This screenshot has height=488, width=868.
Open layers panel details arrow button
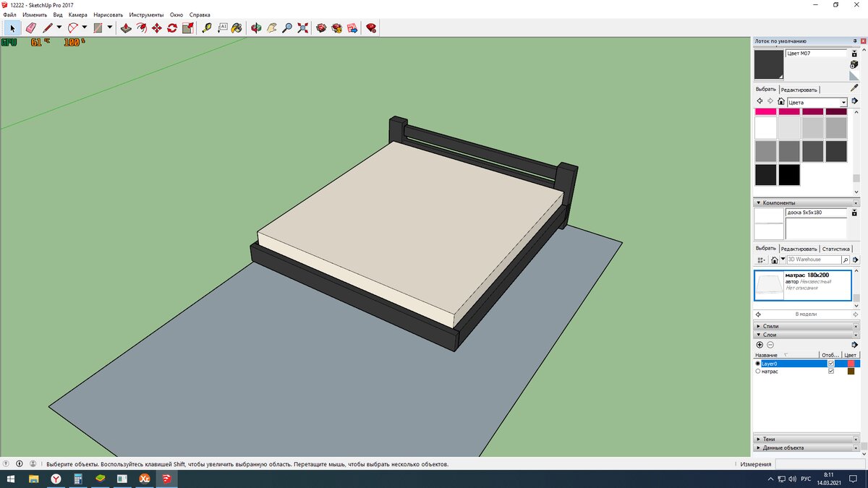click(x=854, y=345)
